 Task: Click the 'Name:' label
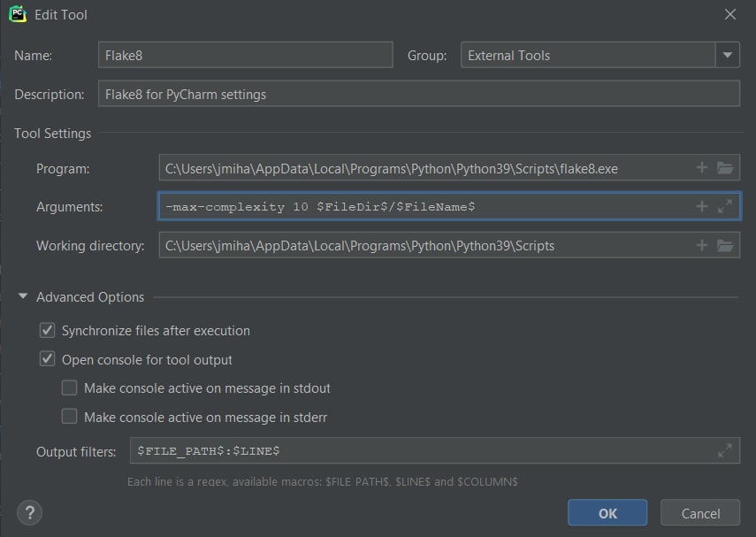tap(33, 56)
